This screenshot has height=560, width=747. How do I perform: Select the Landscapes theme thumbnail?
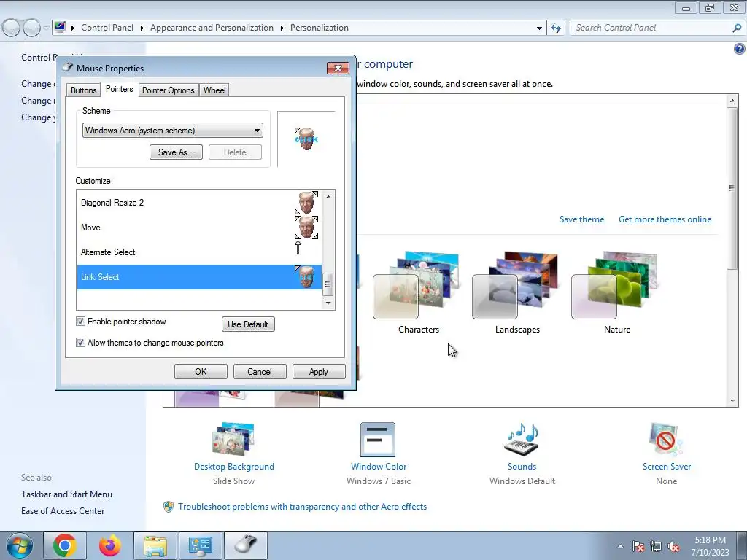(516, 285)
